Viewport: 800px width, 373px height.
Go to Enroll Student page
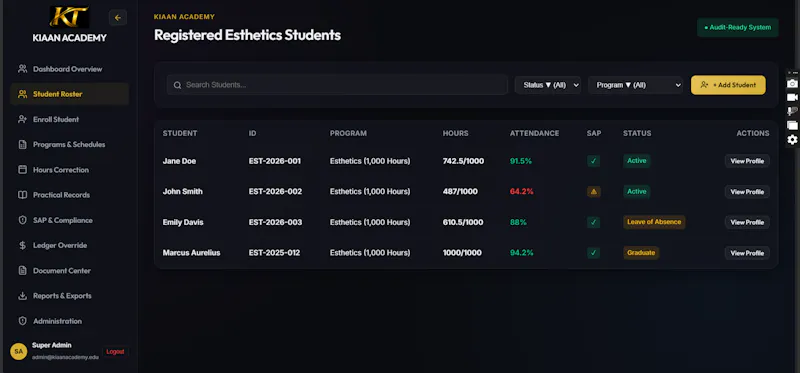point(69,119)
